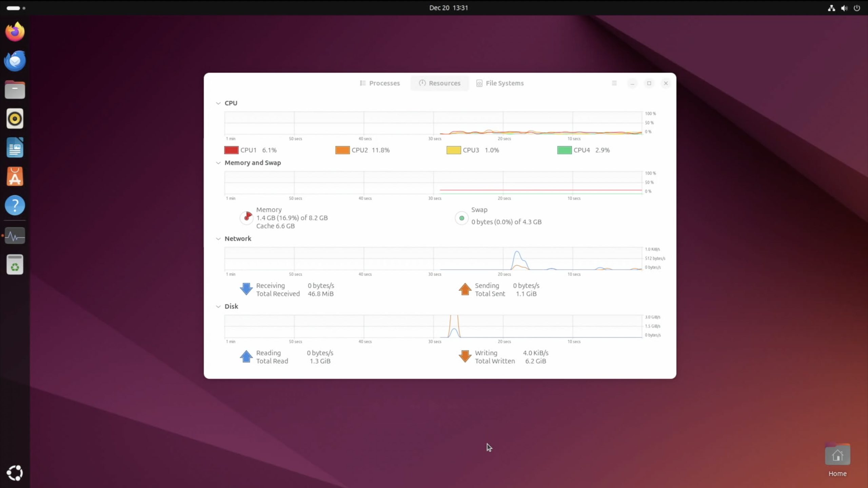Click the orange Sending arrow icon
The width and height of the screenshot is (868, 488).
465,289
